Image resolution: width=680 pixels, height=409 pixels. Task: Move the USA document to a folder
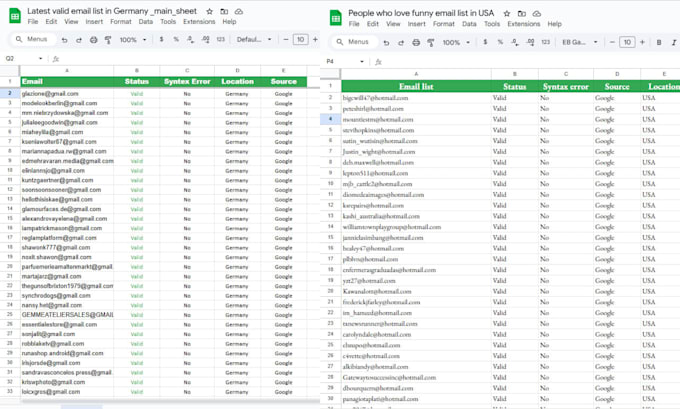pos(522,13)
